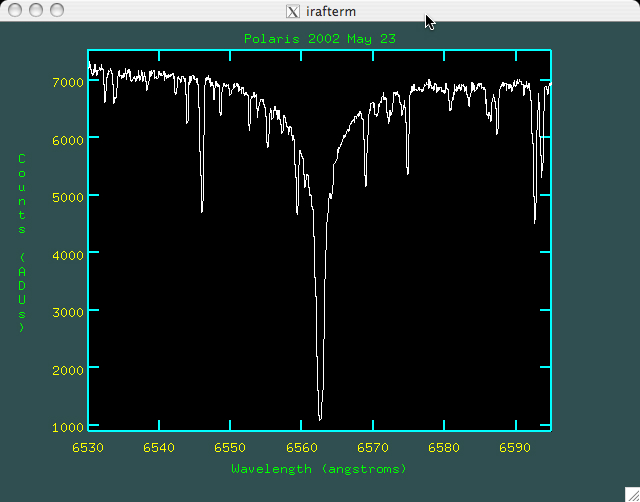
Task: Click the 1000 y-axis value
Action: tap(68, 428)
